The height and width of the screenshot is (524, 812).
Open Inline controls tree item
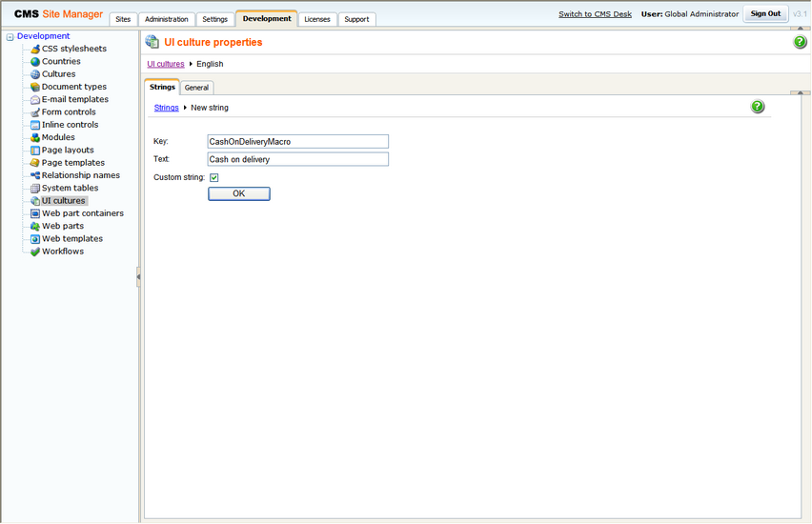pos(70,125)
